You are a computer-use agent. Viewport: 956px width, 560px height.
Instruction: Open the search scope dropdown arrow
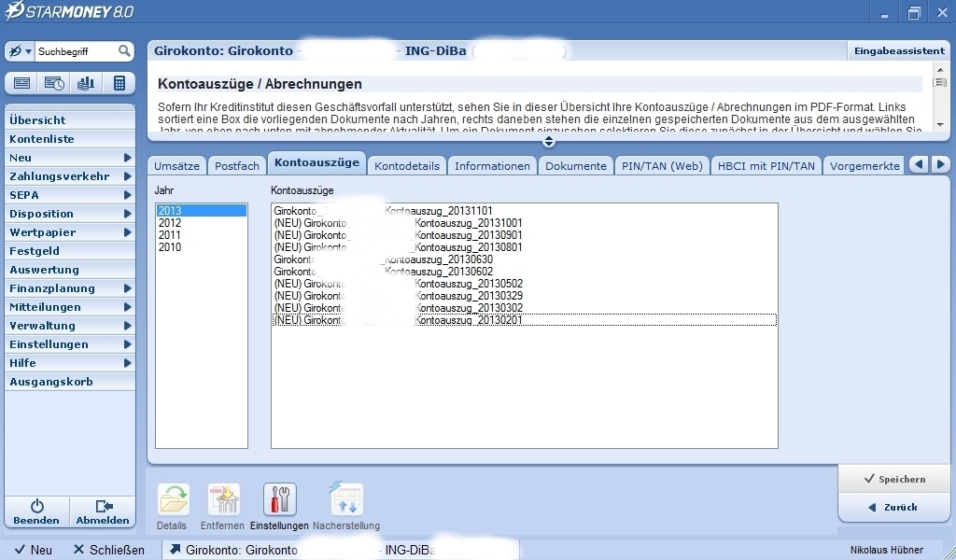tap(28, 51)
